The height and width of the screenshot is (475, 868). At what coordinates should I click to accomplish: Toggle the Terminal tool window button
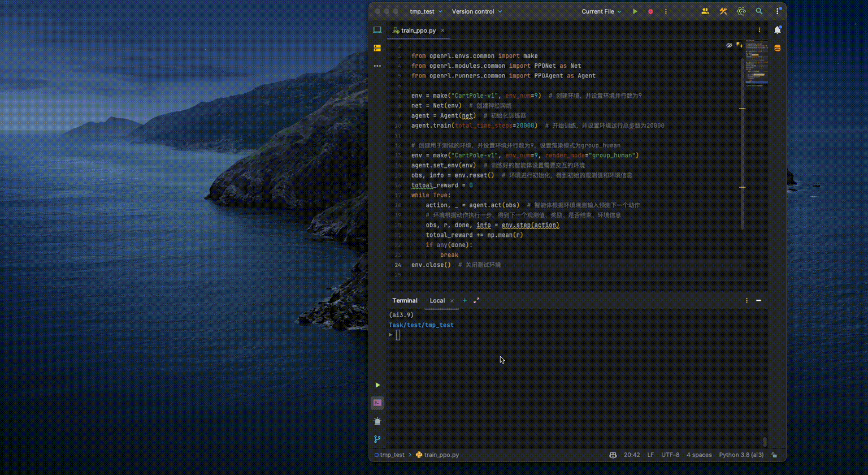tap(377, 403)
